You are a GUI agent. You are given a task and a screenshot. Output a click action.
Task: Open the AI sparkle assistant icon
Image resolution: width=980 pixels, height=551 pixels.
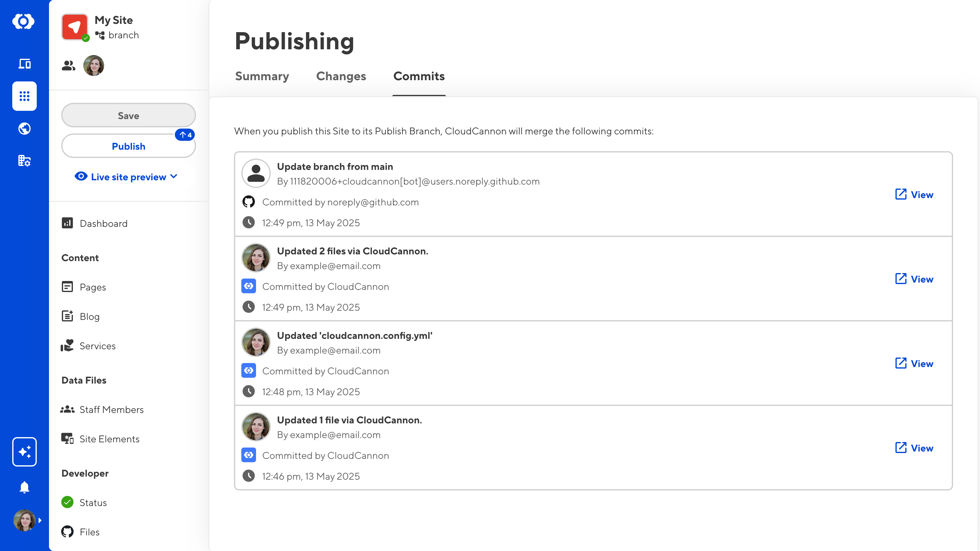pyautogui.click(x=24, y=452)
